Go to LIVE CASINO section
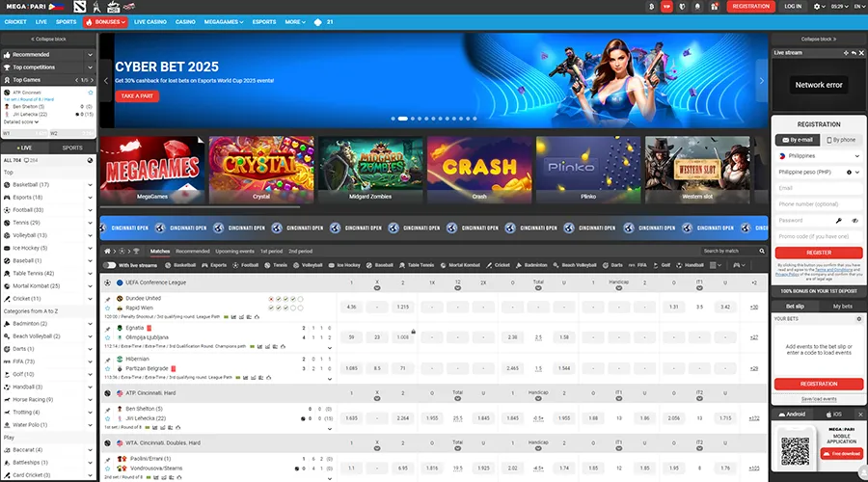868x482 pixels. [x=150, y=22]
